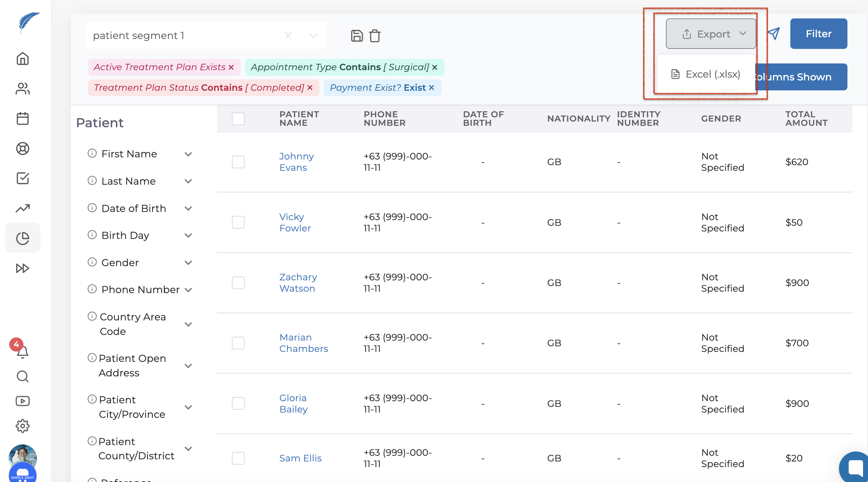Check the Zachary Watson row checkbox

238,283
